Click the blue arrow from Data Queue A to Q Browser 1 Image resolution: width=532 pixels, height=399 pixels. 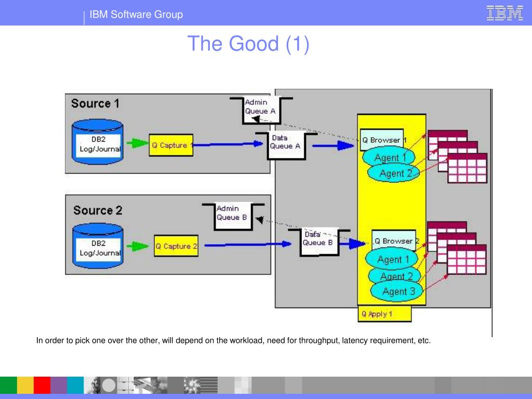333,146
